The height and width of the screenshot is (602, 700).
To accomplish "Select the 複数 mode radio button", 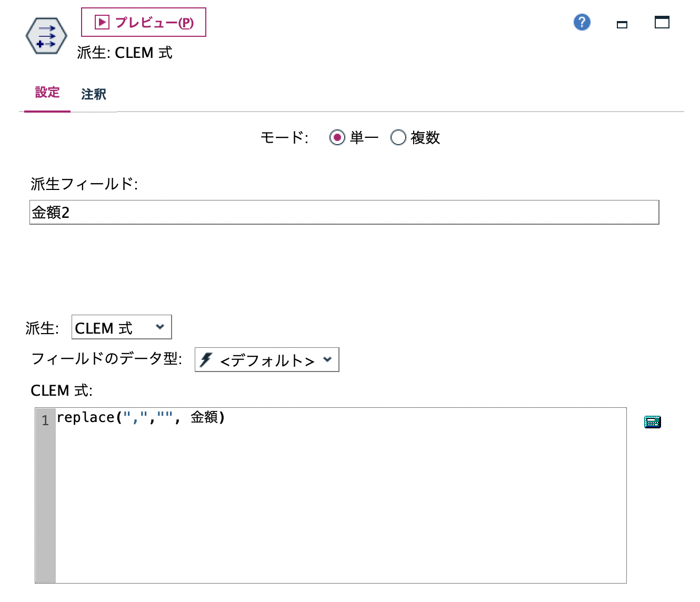I will point(398,137).
